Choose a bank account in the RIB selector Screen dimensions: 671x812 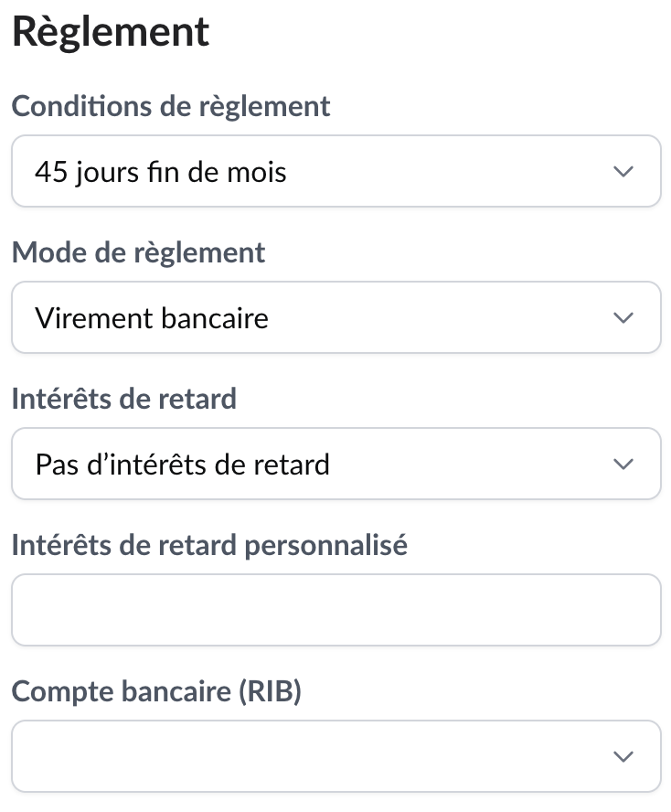(x=335, y=756)
